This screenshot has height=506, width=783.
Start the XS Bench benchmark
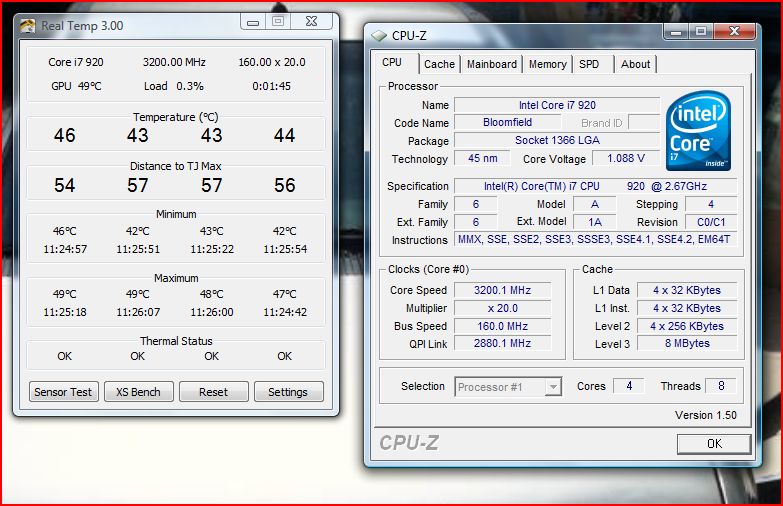138,392
